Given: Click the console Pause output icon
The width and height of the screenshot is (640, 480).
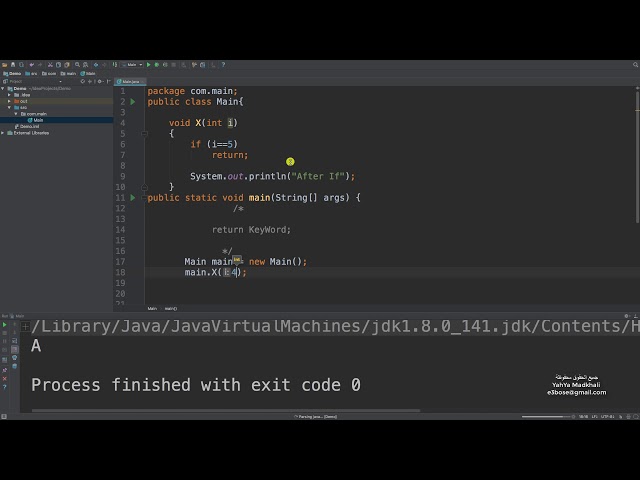Looking at the screenshot, I should coord(4,341).
